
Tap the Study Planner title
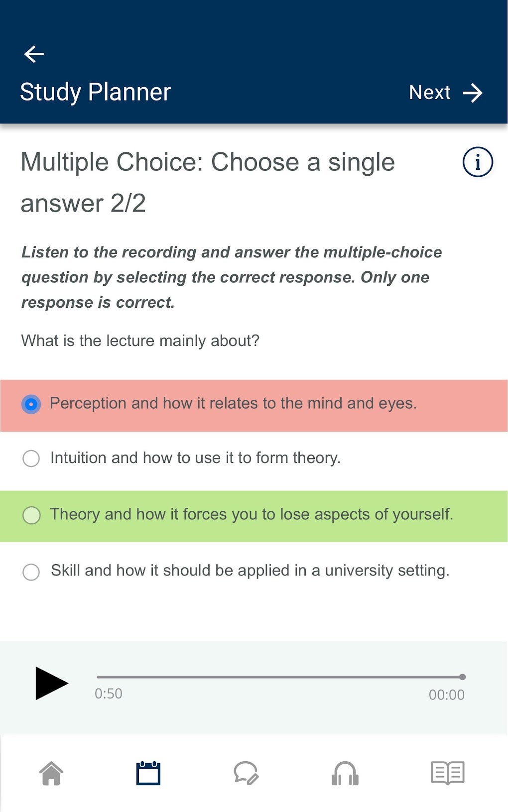(x=95, y=92)
